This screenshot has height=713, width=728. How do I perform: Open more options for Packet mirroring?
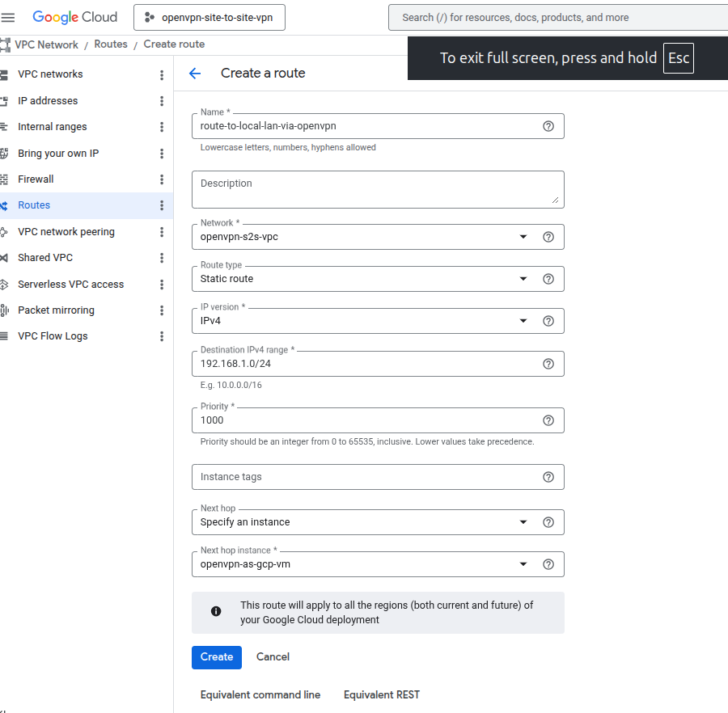click(162, 310)
